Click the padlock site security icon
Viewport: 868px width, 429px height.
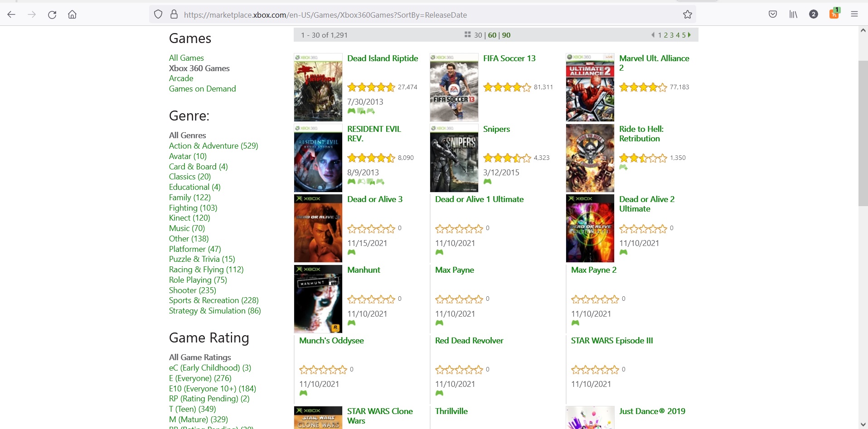pyautogui.click(x=174, y=14)
